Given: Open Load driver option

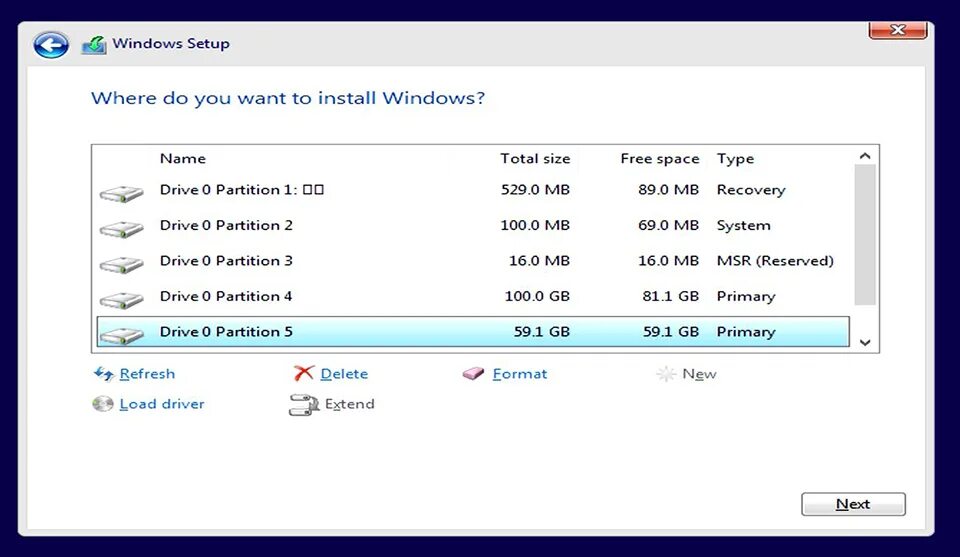Looking at the screenshot, I should tap(162, 404).
